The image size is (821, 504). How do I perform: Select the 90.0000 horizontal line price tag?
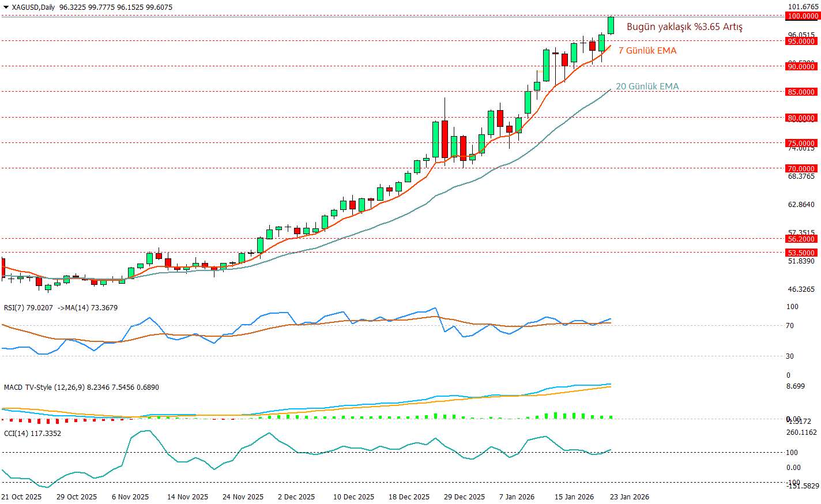tap(802, 67)
